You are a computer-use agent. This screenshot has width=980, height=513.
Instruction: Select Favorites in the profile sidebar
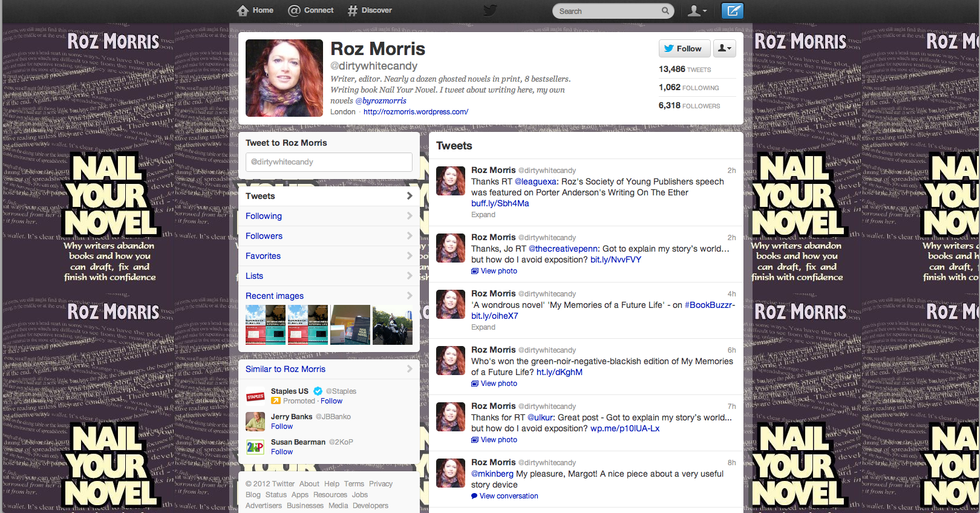(329, 256)
